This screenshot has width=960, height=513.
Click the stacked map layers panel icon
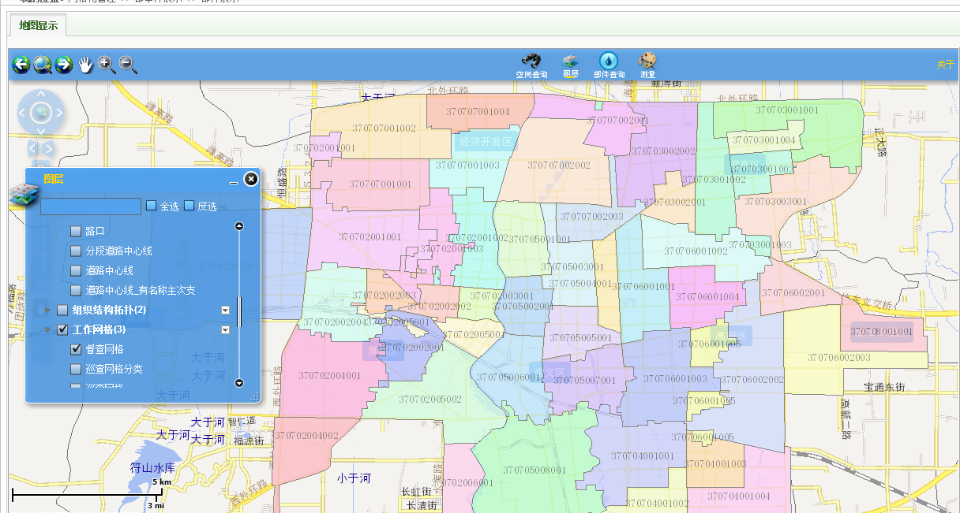click(x=23, y=197)
